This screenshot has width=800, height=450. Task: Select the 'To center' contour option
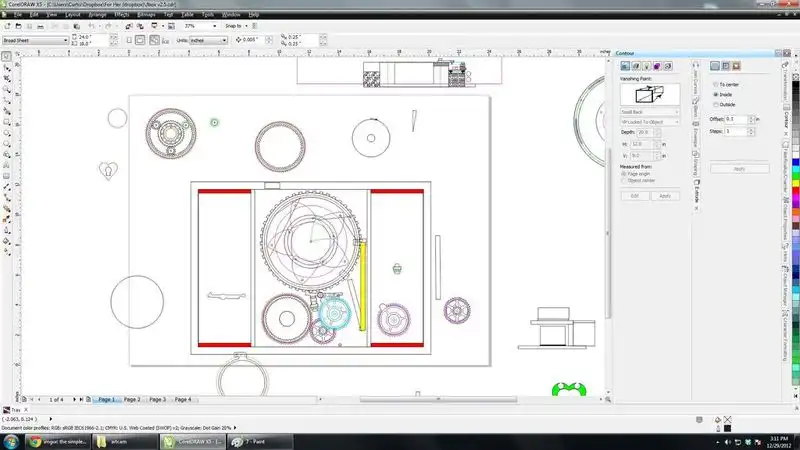pos(715,85)
